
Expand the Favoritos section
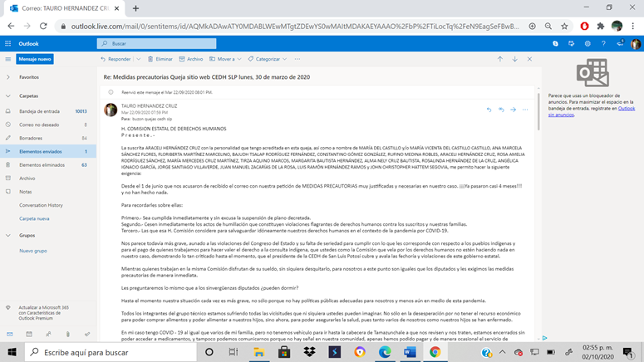tap(7, 77)
